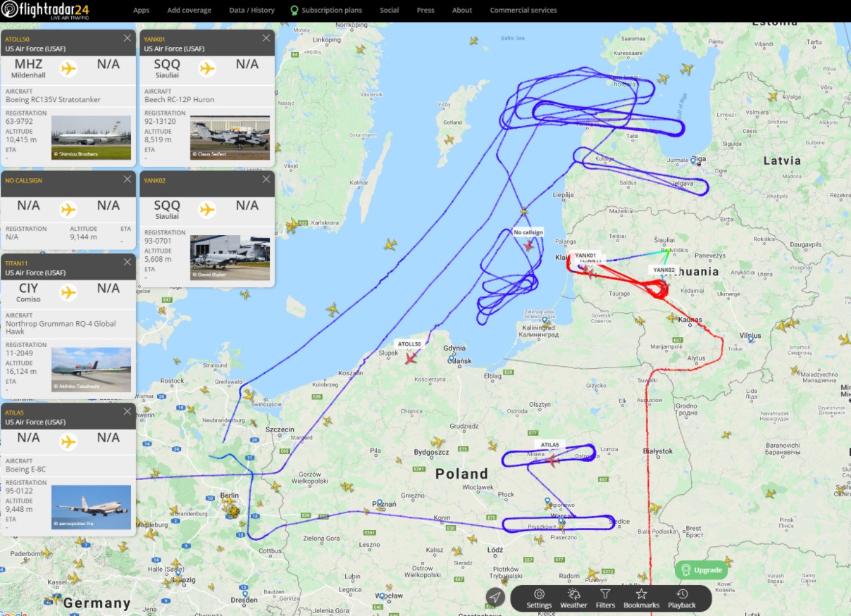Open the Social menu
This screenshot has width=851, height=616.
[x=389, y=11]
